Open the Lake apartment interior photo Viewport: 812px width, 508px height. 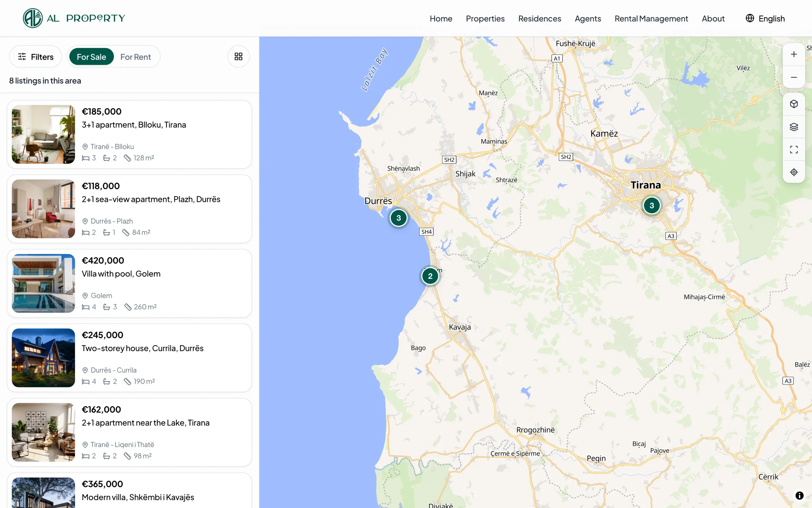43,432
